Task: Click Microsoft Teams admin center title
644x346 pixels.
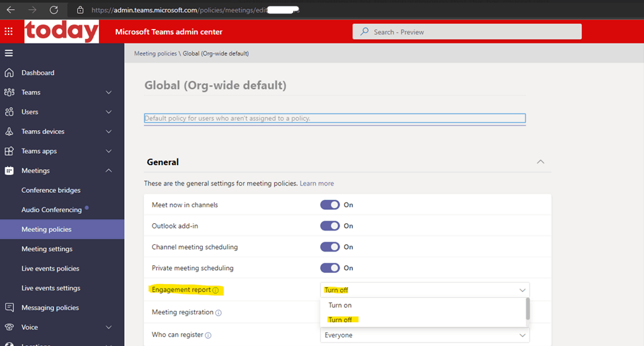Action: click(x=169, y=32)
